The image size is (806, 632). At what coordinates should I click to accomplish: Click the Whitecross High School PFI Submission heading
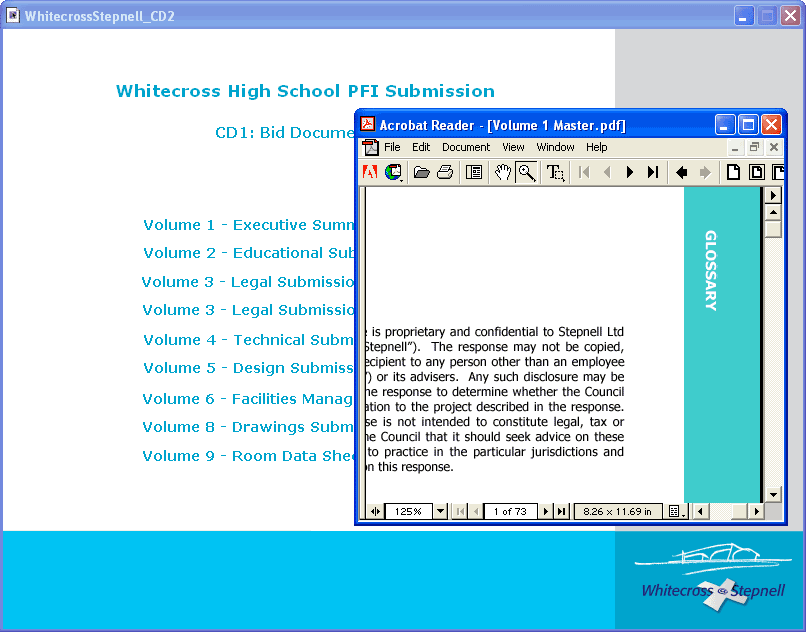coord(305,91)
